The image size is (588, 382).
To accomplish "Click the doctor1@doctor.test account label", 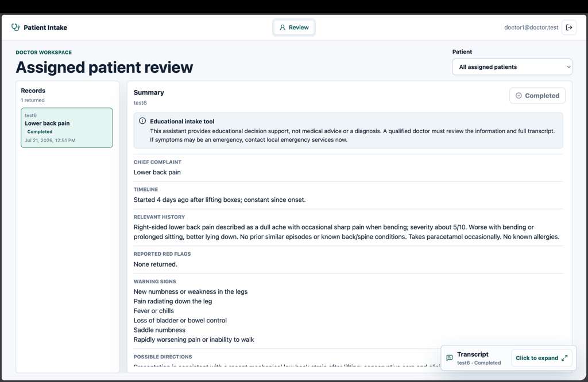I will coord(531,28).
